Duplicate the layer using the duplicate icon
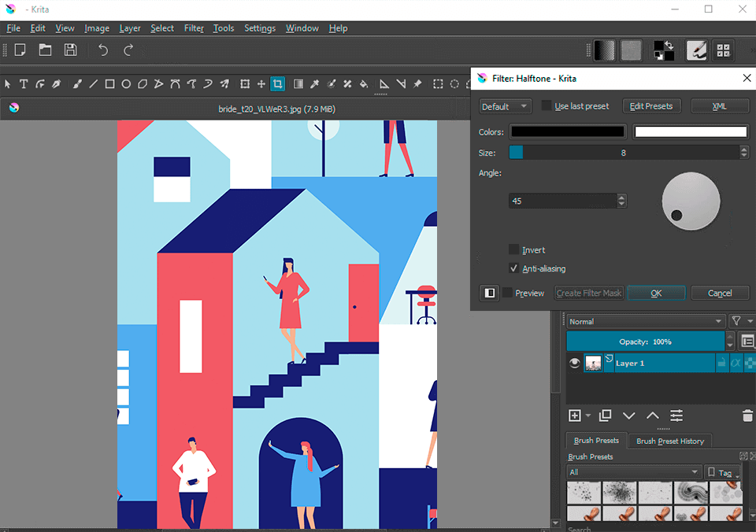The width and height of the screenshot is (756, 532). click(x=605, y=415)
